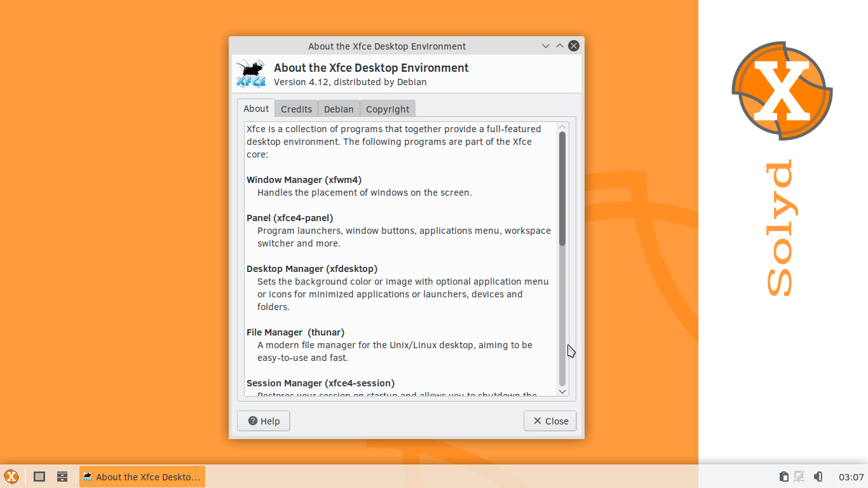
Task: Shade the window with the down chevron
Action: coord(546,46)
